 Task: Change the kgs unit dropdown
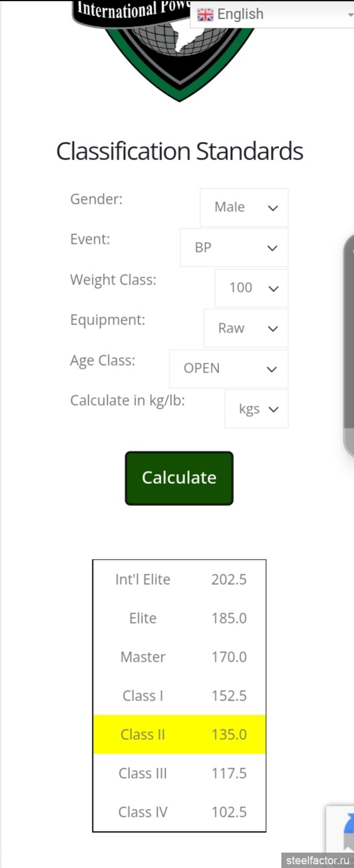(256, 409)
